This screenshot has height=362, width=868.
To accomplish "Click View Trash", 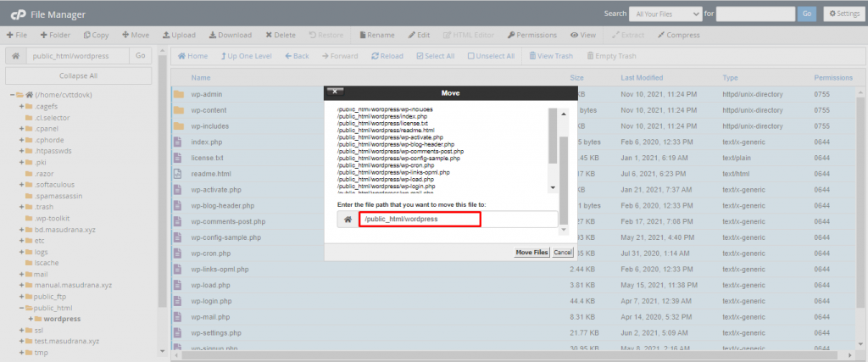I will tap(551, 56).
